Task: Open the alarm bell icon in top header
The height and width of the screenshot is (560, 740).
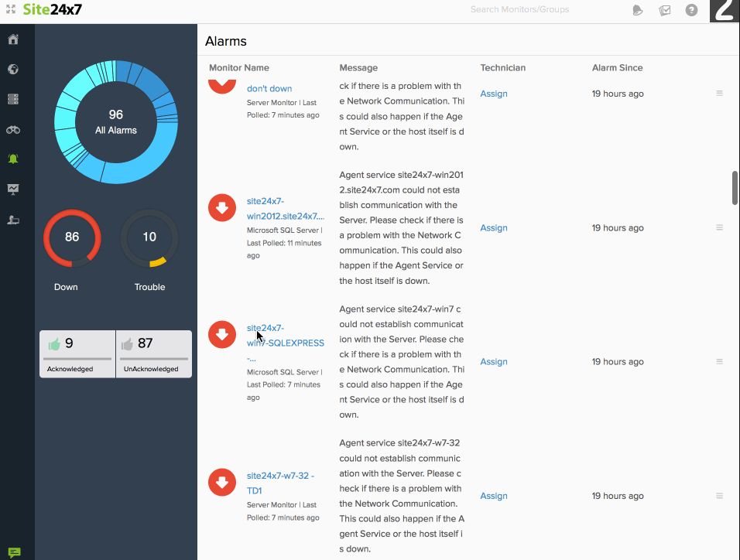Action: pos(637,10)
